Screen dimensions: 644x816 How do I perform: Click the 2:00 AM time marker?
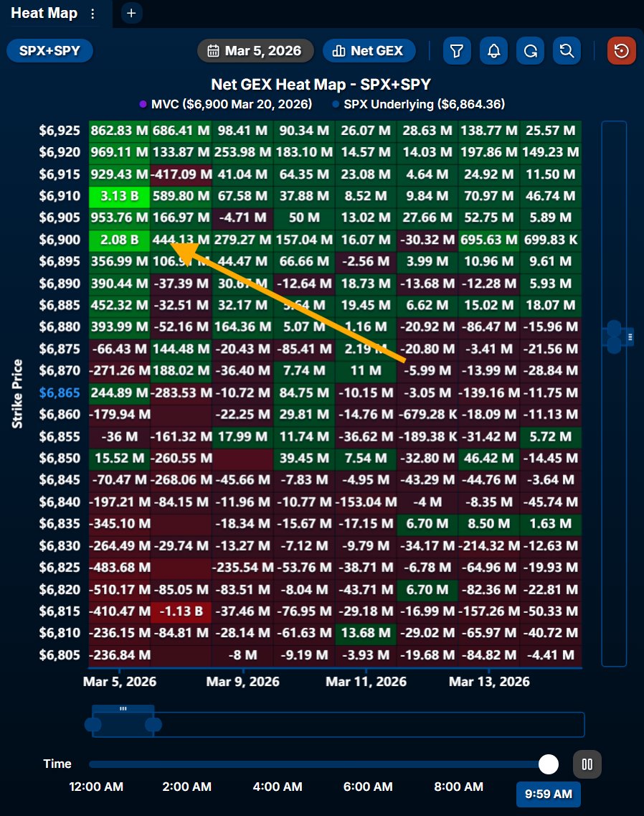tap(186, 787)
